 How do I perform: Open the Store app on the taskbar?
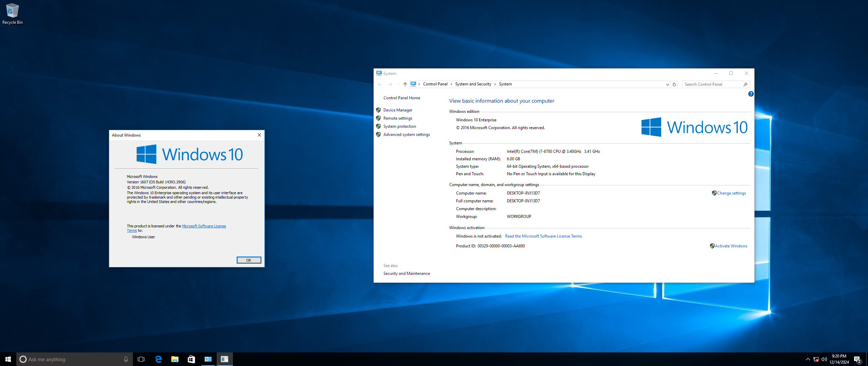click(191, 359)
